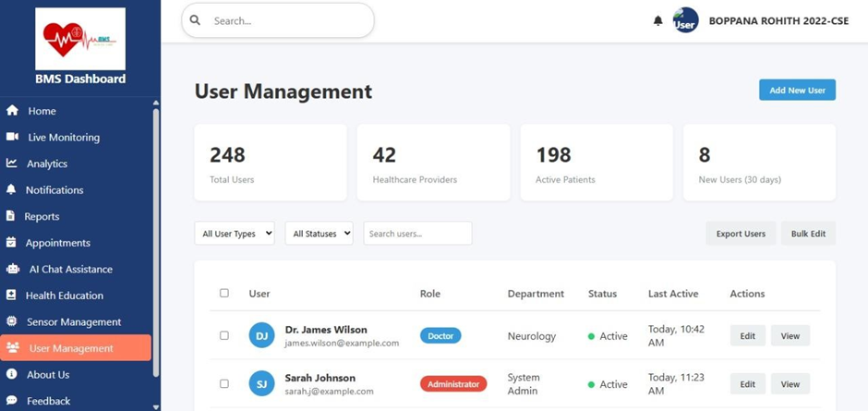Open About Us page
This screenshot has width=868, height=411.
click(x=76, y=374)
